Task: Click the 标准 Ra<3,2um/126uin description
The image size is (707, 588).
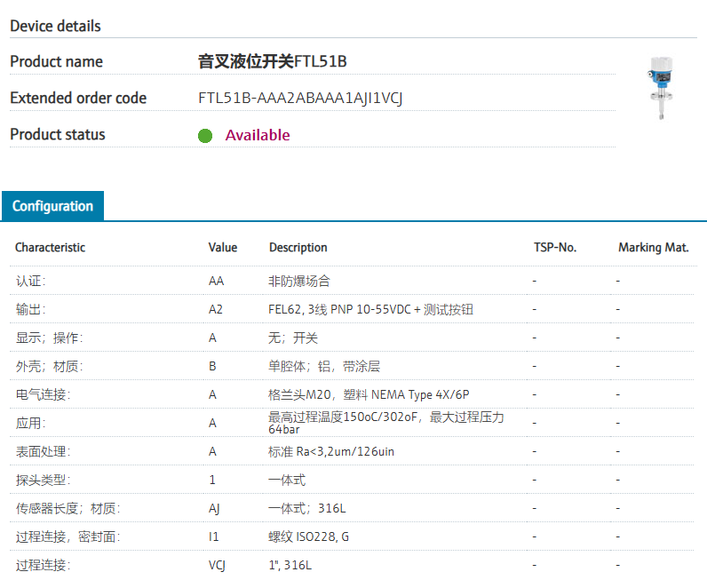Action: coord(331,451)
